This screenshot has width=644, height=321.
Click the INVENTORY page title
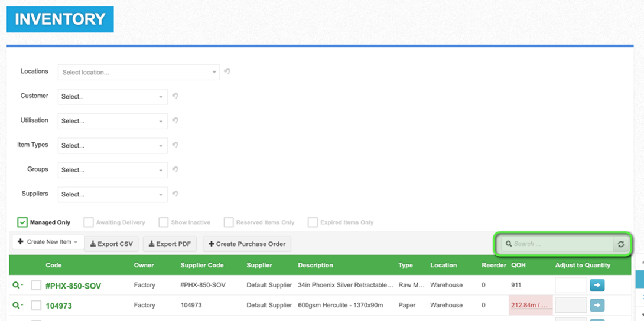pos(60,19)
